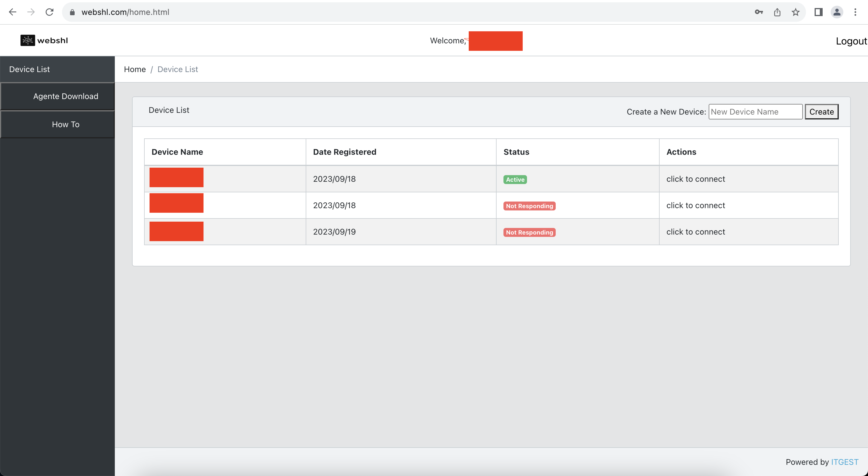
Task: Click the Logout link
Action: coord(851,41)
